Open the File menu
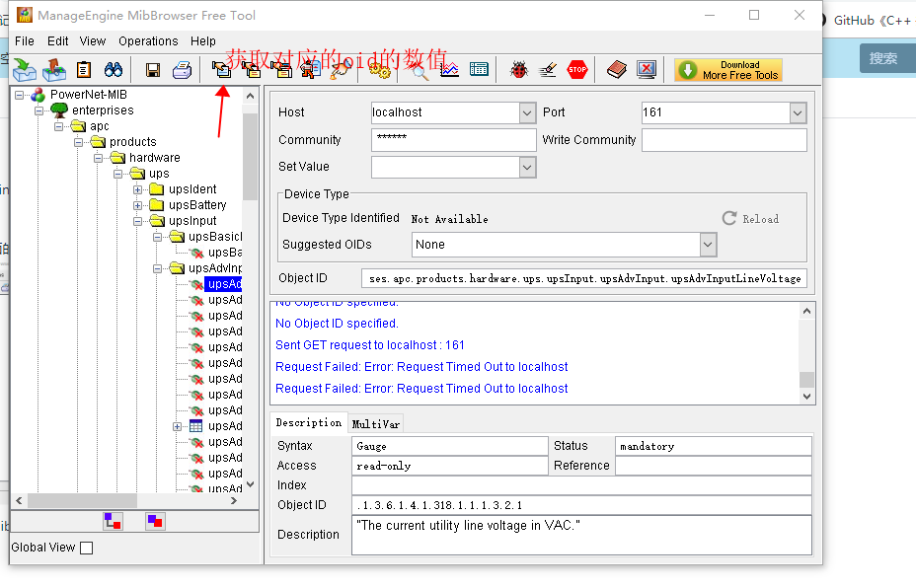 coord(25,41)
